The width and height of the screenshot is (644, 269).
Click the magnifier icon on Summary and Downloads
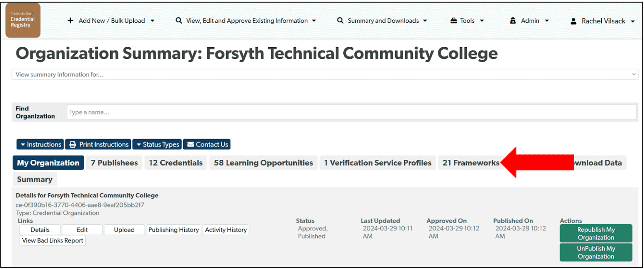tap(340, 20)
